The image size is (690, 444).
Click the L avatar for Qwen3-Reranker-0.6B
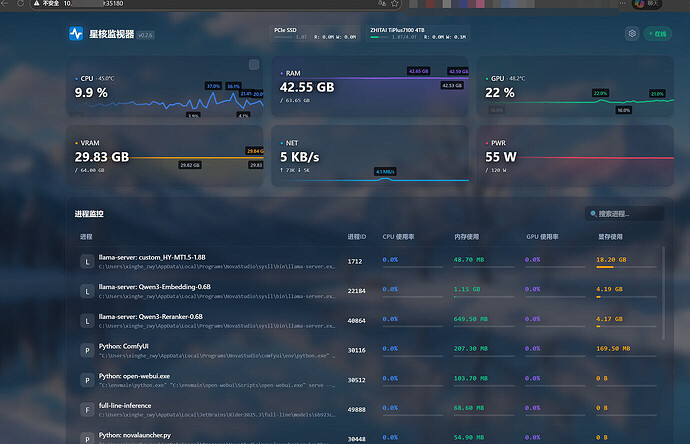[x=87, y=321]
